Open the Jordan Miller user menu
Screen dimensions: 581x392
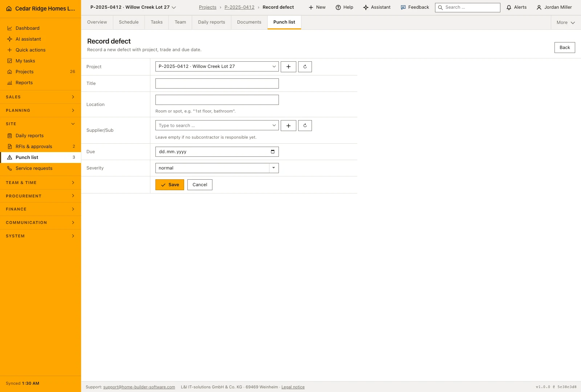[x=554, y=7]
